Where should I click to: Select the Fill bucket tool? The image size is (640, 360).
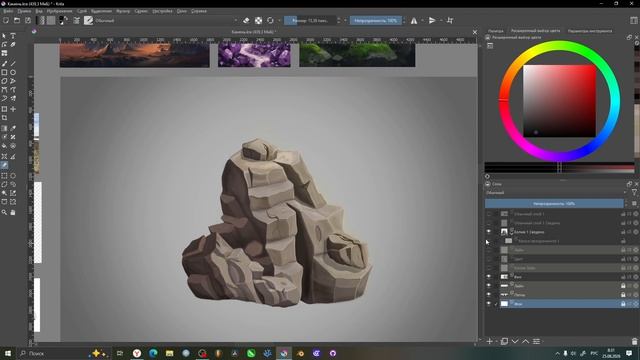click(4, 146)
